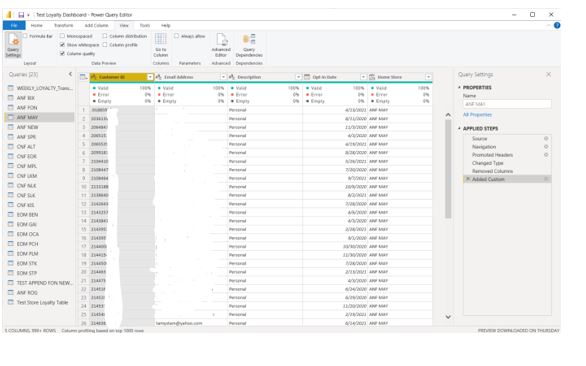This screenshot has width=586, height=366.
Task: Click the save icon in title bar
Action: (x=21, y=15)
